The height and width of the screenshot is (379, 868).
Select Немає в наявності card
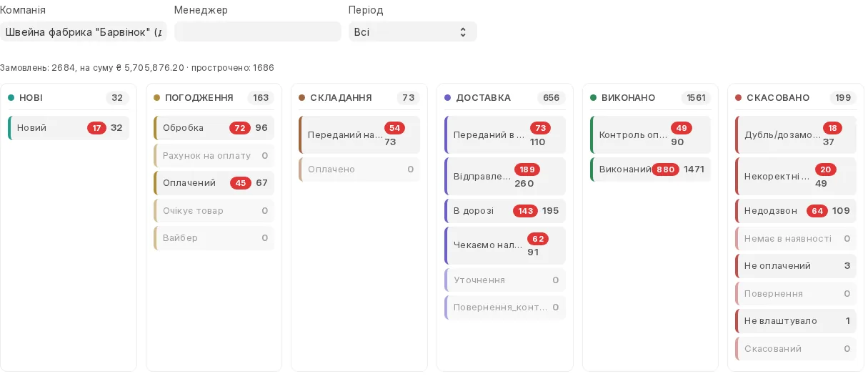pyautogui.click(x=796, y=238)
